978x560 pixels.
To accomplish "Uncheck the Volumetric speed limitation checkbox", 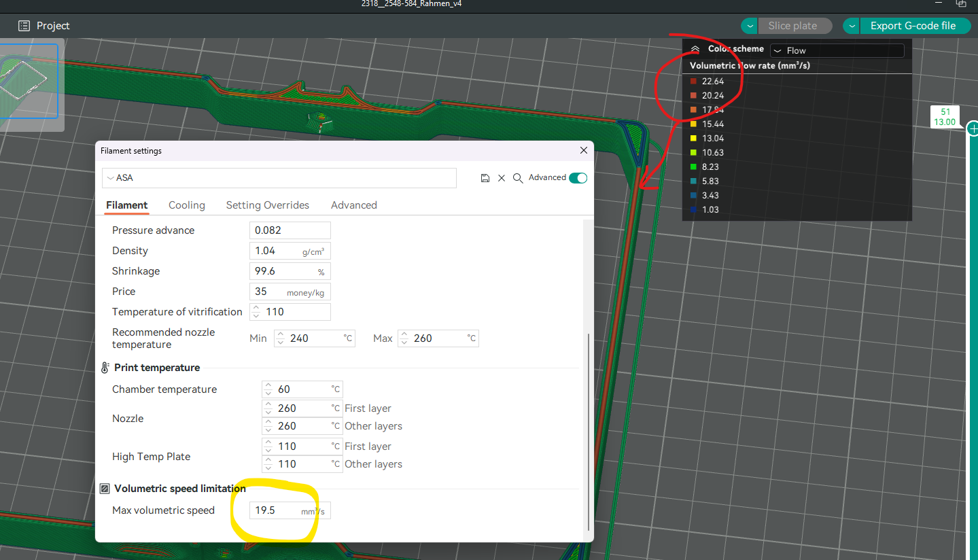I will tap(105, 488).
